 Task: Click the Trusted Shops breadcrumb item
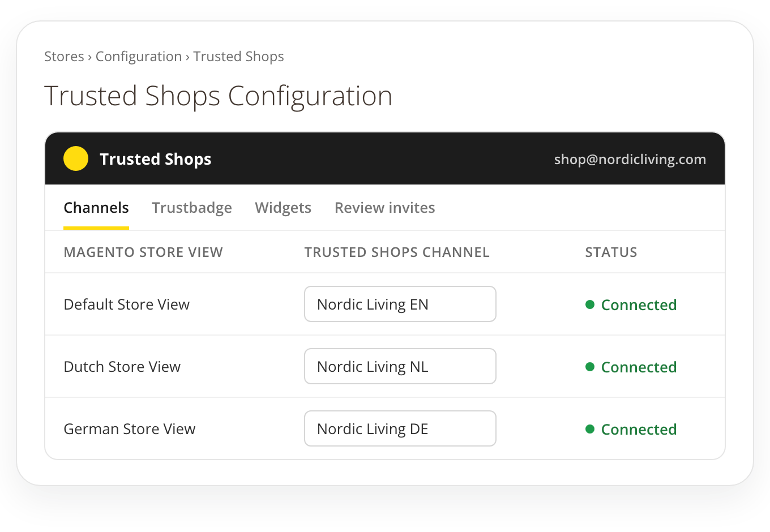coord(238,57)
